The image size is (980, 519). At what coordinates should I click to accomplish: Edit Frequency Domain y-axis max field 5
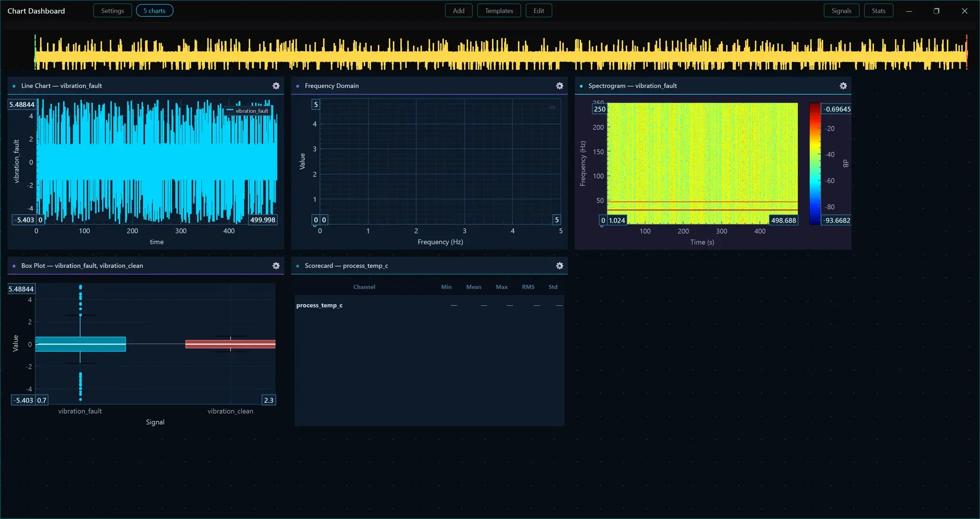coord(316,104)
